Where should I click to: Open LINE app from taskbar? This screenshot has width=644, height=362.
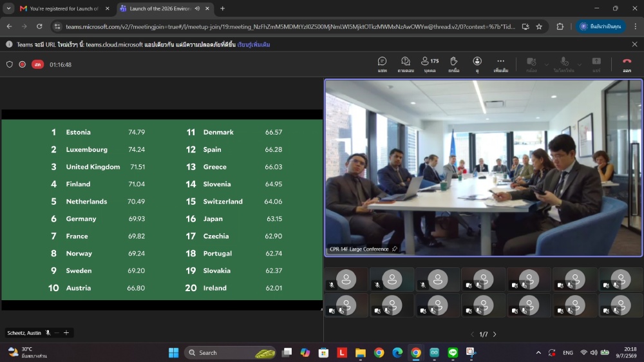[x=453, y=352]
